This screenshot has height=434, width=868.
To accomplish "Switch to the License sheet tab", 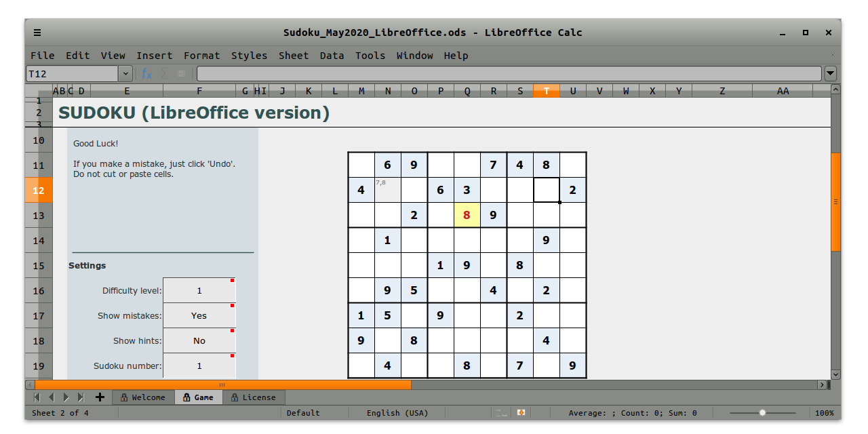I will coord(254,397).
